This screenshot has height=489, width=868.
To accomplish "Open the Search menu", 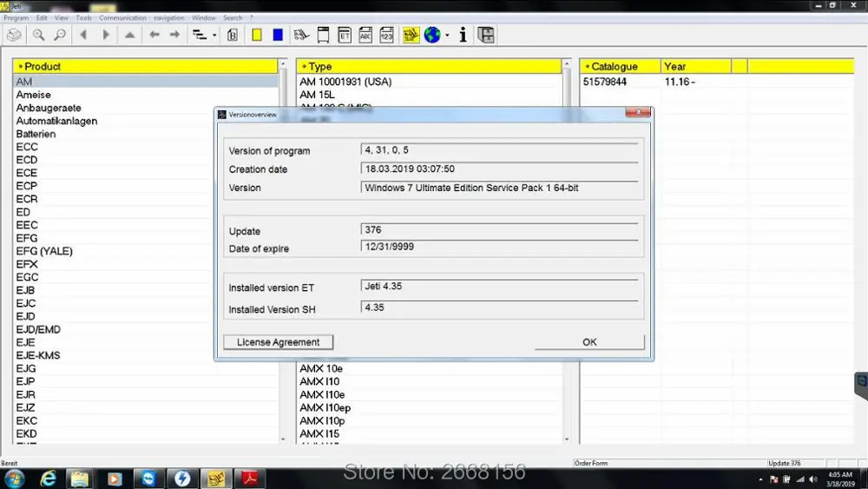I will click(x=233, y=17).
